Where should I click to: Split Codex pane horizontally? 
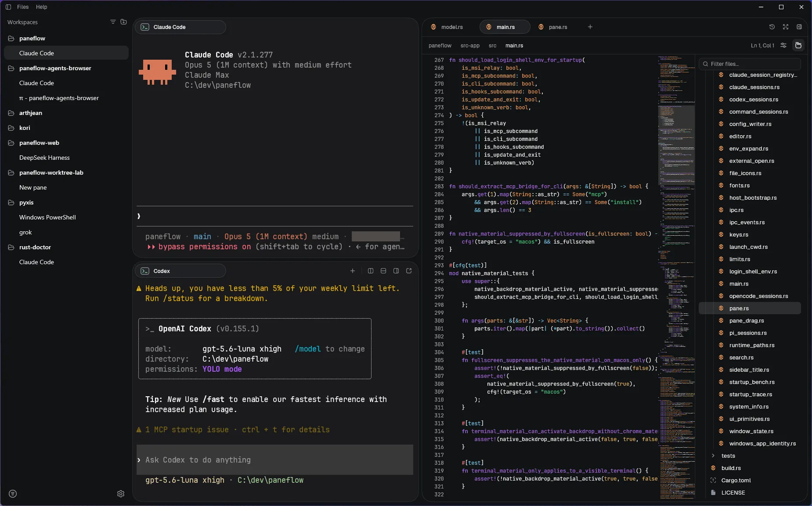click(383, 271)
